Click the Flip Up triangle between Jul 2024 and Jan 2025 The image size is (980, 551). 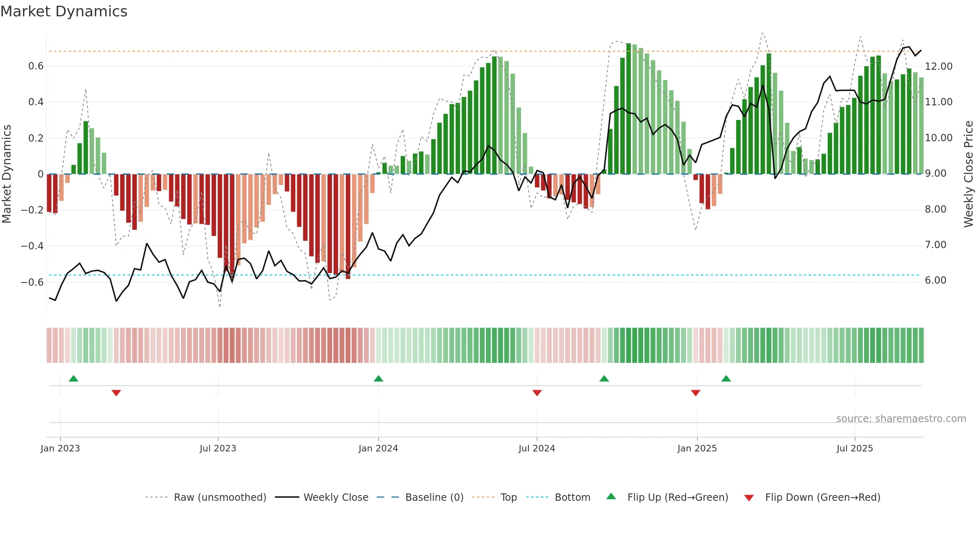pyautogui.click(x=604, y=379)
